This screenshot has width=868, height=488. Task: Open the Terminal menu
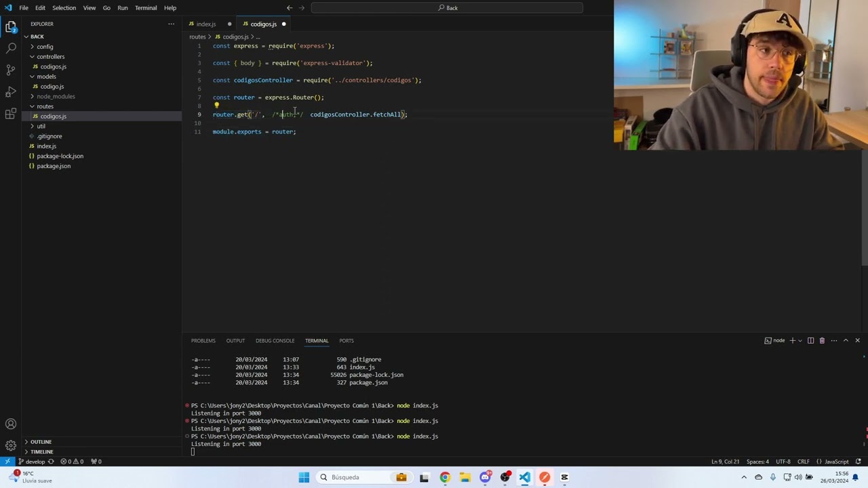(146, 8)
